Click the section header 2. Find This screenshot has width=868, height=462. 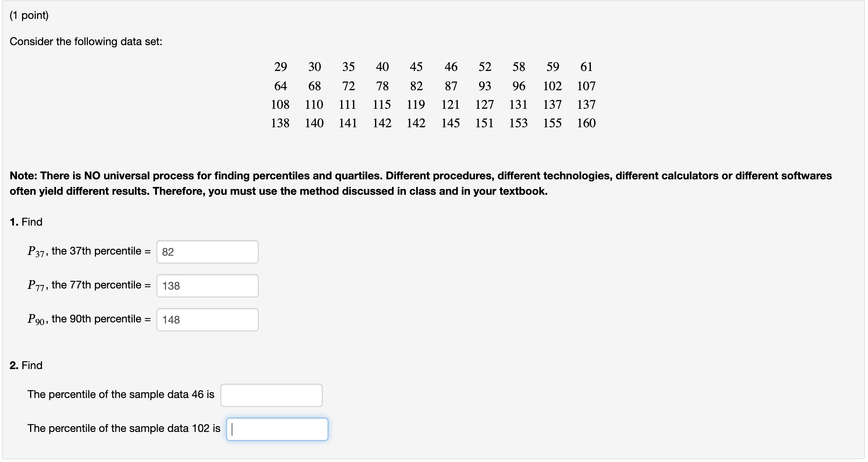(x=26, y=365)
